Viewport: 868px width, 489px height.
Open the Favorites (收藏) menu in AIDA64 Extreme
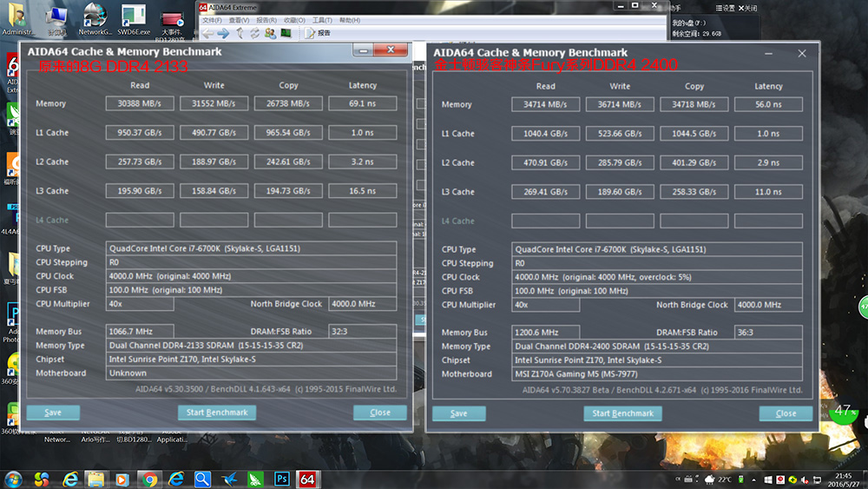tap(294, 20)
